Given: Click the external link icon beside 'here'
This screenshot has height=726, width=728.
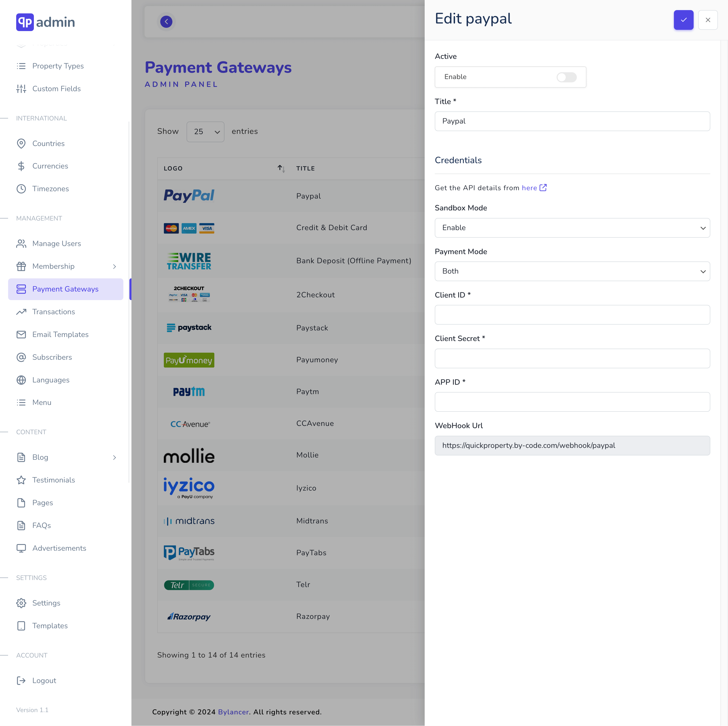Looking at the screenshot, I should (543, 187).
